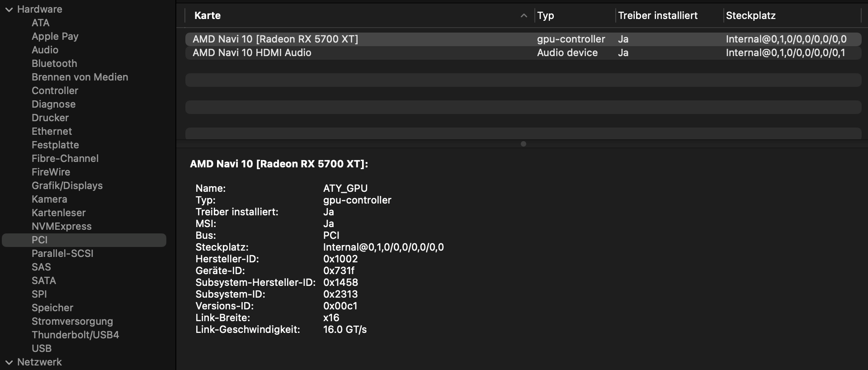The width and height of the screenshot is (868, 370).
Task: Select the USB sidebar item
Action: [x=42, y=349]
